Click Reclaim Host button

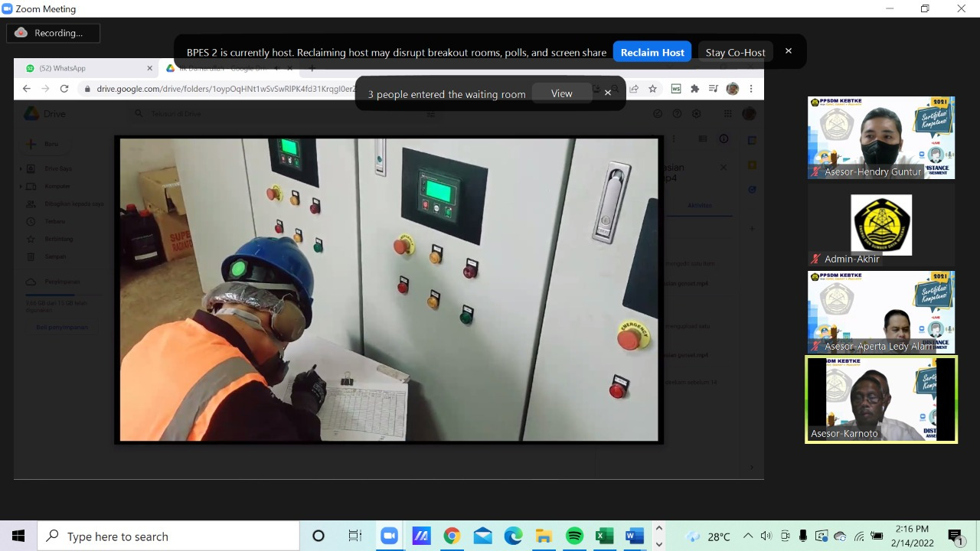(x=652, y=52)
